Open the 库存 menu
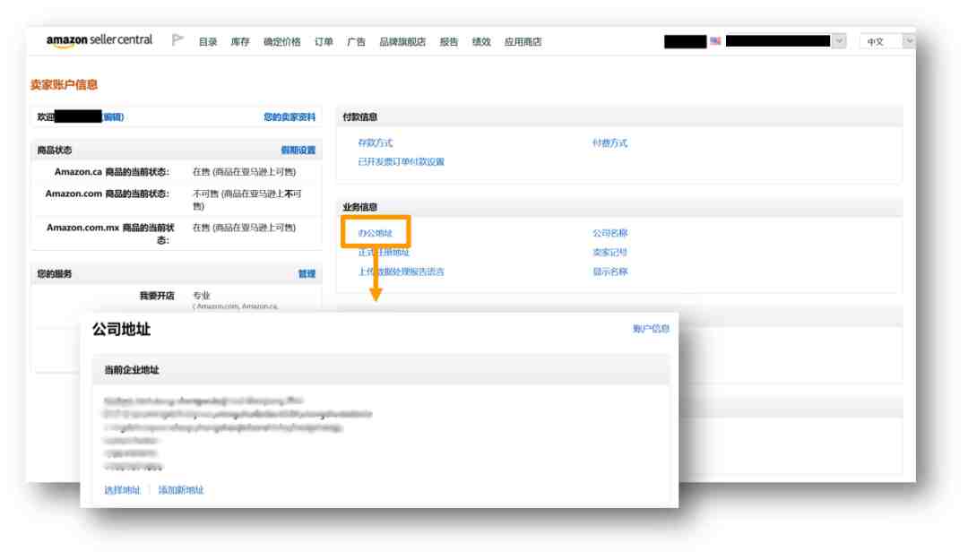The image size is (968, 560). click(240, 42)
